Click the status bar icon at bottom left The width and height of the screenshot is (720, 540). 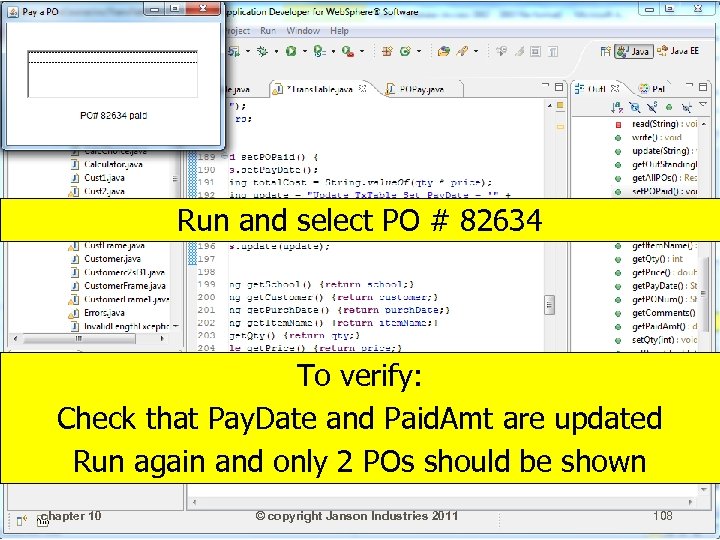tap(22, 520)
